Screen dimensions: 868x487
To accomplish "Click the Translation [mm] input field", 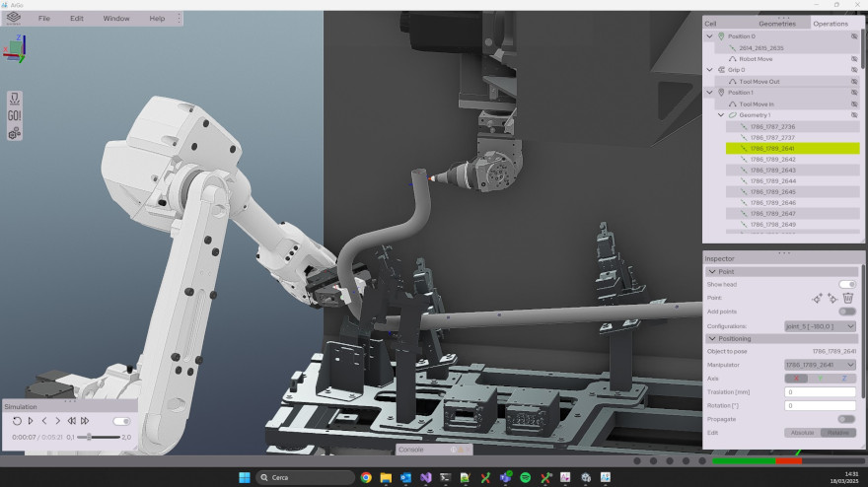I will (x=820, y=391).
